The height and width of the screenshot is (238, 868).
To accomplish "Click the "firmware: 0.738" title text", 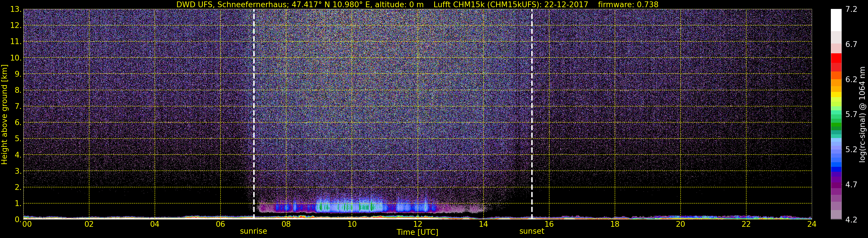I will coord(628,4).
